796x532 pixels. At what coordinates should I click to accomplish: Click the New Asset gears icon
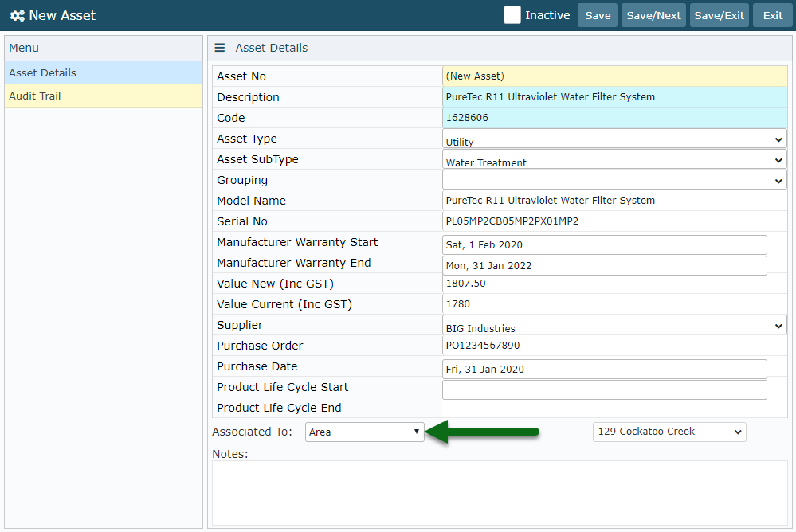(x=18, y=16)
